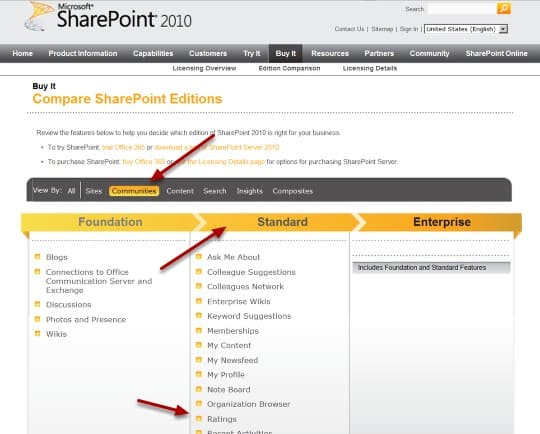Viewport: 540px width, 434px height.
Task: Click the Organization Browser feature
Action: [x=248, y=404]
